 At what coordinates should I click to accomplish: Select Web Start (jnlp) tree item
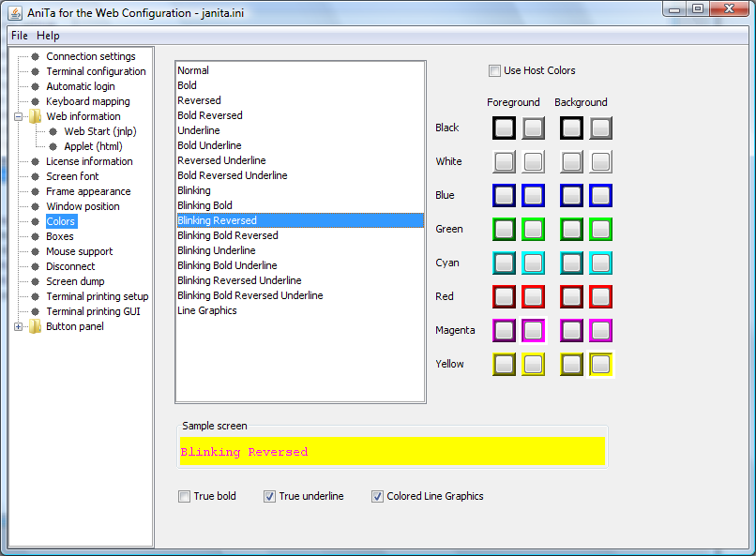[100, 131]
